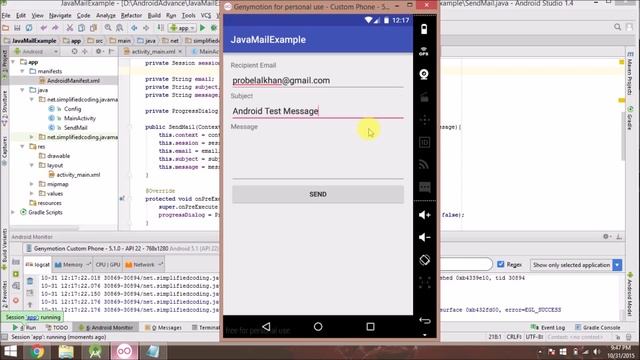Switch to the logcat tab
The height and width of the screenshot is (360, 640).
38,264
